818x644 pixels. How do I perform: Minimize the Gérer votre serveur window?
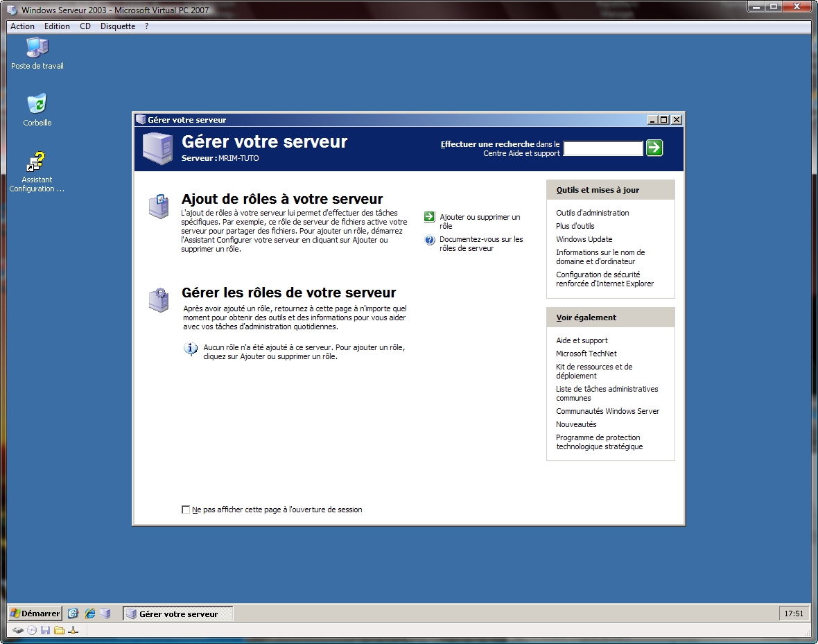(652, 119)
